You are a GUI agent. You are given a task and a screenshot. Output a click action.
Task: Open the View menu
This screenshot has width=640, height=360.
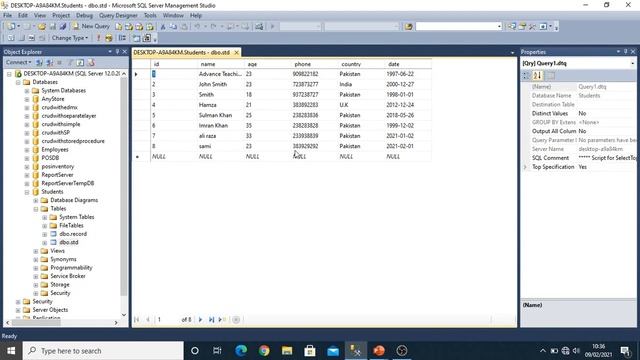[40, 16]
